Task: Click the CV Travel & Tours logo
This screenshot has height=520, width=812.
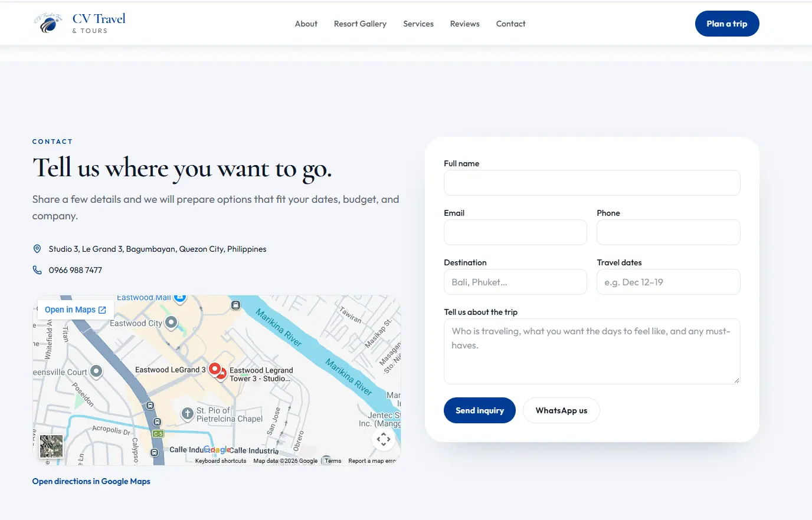Action: [80, 24]
